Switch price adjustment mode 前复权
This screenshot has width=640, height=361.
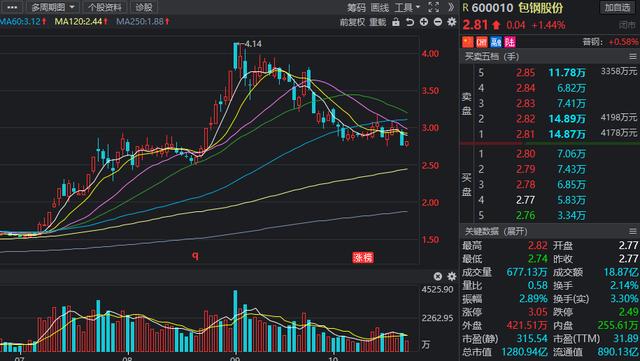[x=352, y=22]
